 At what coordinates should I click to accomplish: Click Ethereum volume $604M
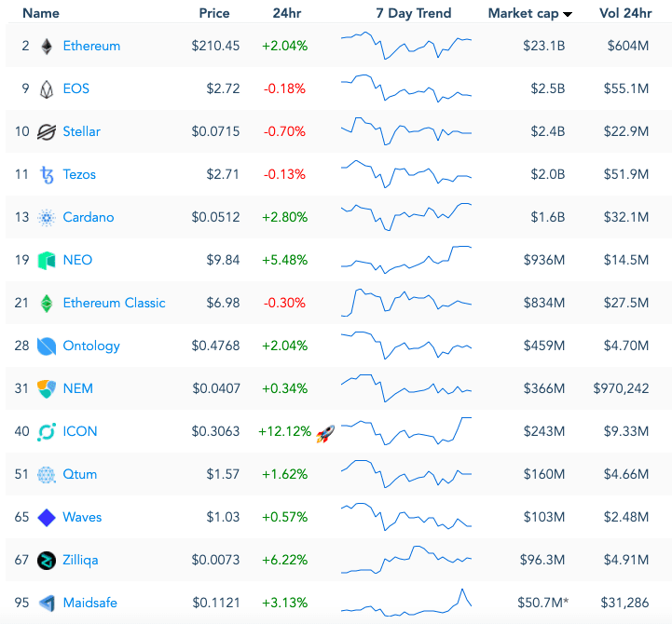click(628, 46)
